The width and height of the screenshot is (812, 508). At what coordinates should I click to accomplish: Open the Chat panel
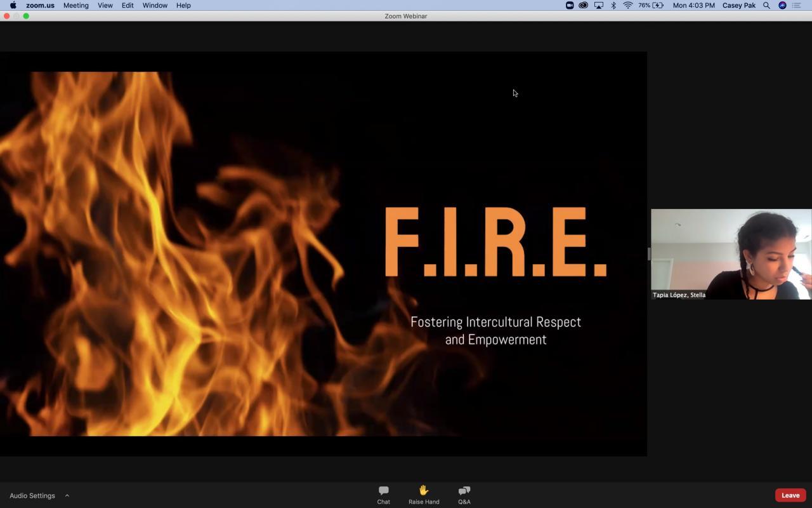tap(383, 495)
